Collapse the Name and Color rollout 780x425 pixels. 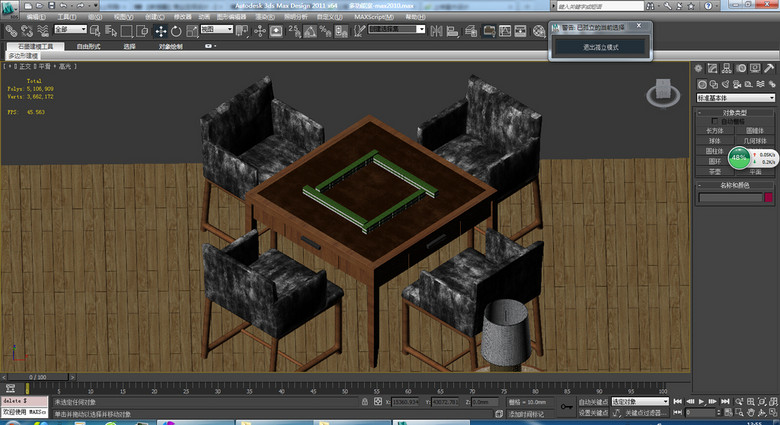(735, 185)
